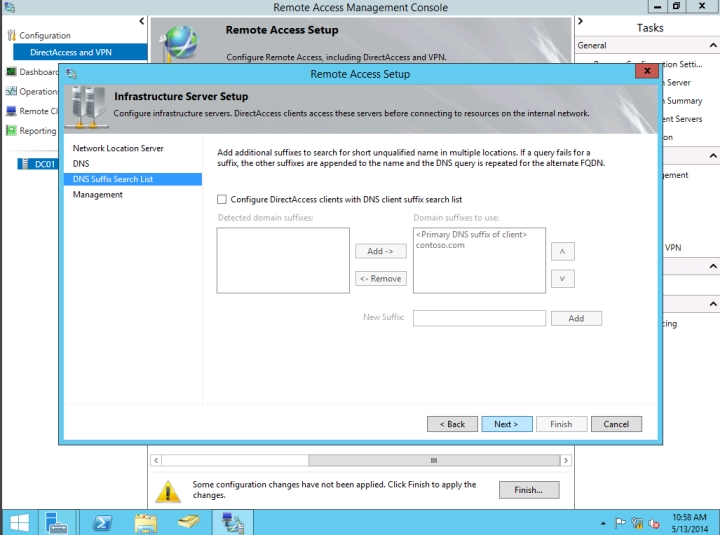
Task: Collapse the fourth Tasks section chevron
Action: pyautogui.click(x=713, y=304)
